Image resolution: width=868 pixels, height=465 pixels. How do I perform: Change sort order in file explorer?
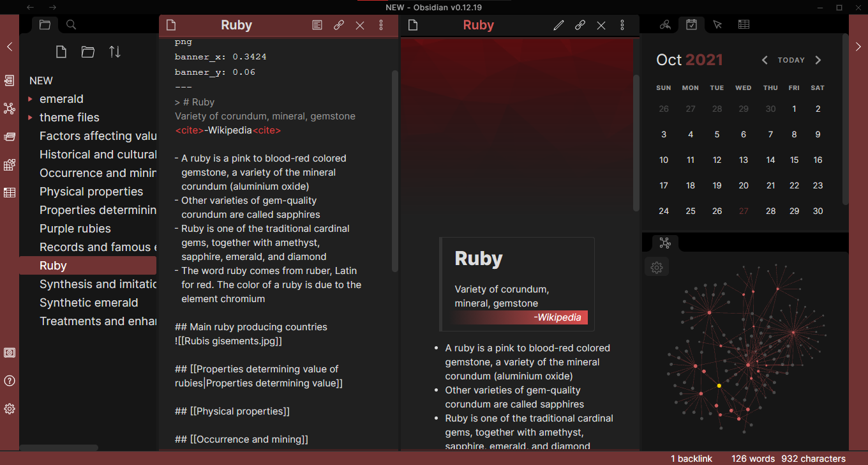(x=115, y=52)
